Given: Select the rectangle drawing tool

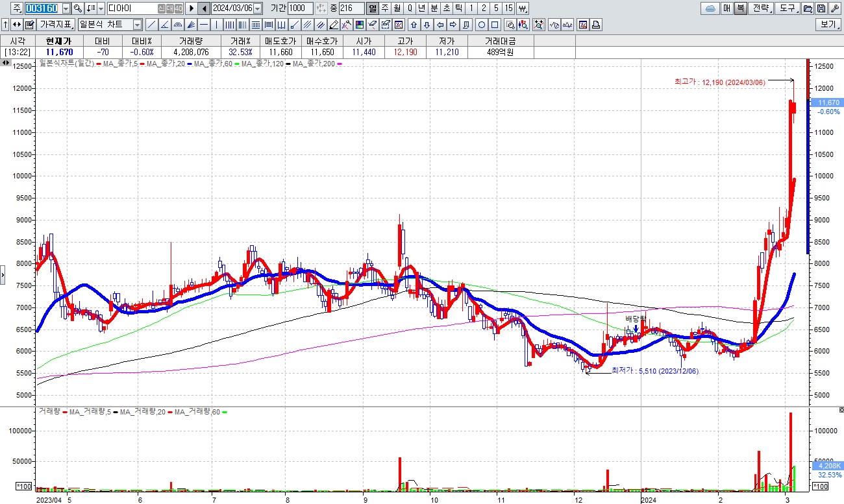Looking at the screenshot, I should [x=495, y=25].
